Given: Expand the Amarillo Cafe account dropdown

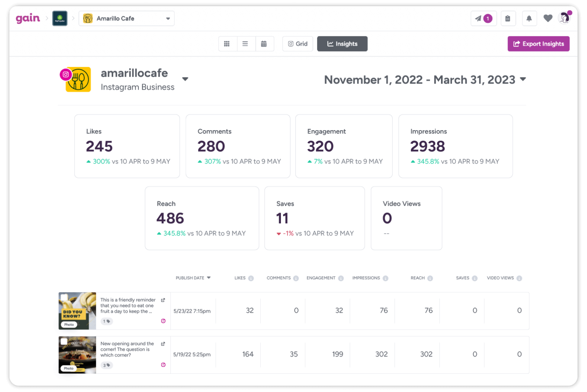Looking at the screenshot, I should pos(167,18).
